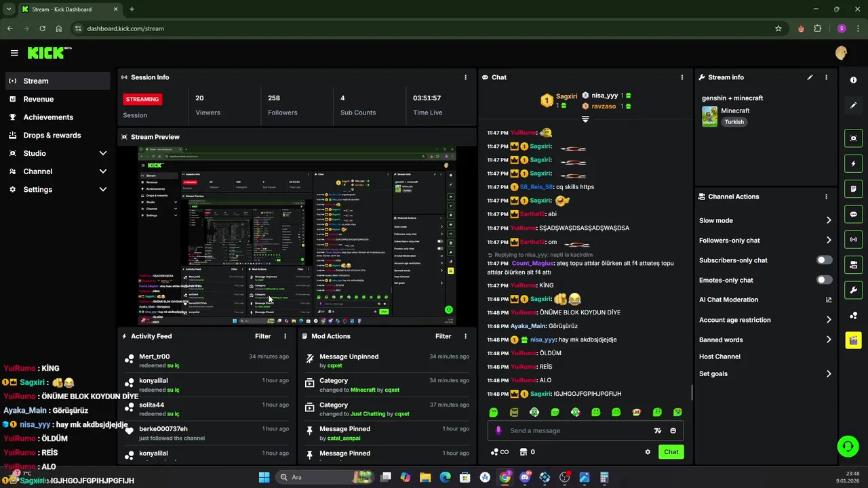Click the purple microphone icon in chat box
The width and height of the screenshot is (868, 488).
[498, 430]
